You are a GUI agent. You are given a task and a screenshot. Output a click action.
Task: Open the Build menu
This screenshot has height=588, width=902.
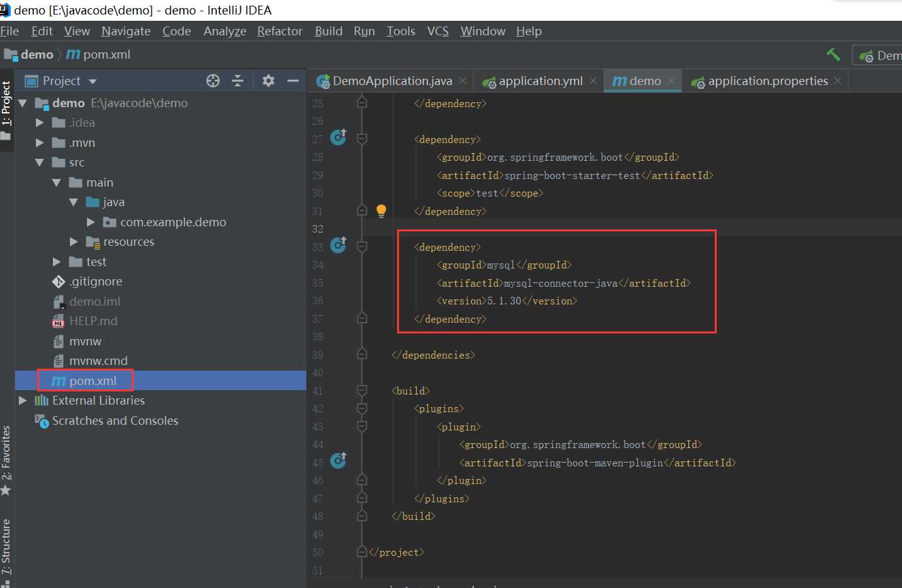click(x=329, y=31)
